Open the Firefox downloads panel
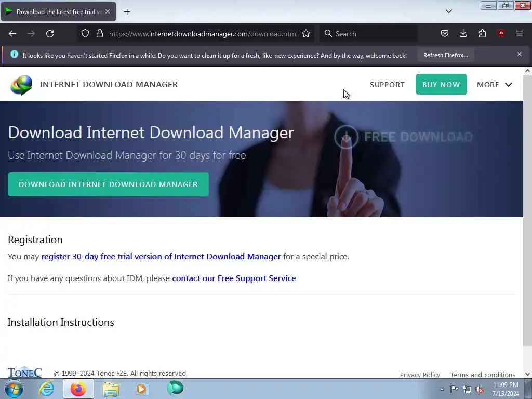 pos(463,33)
